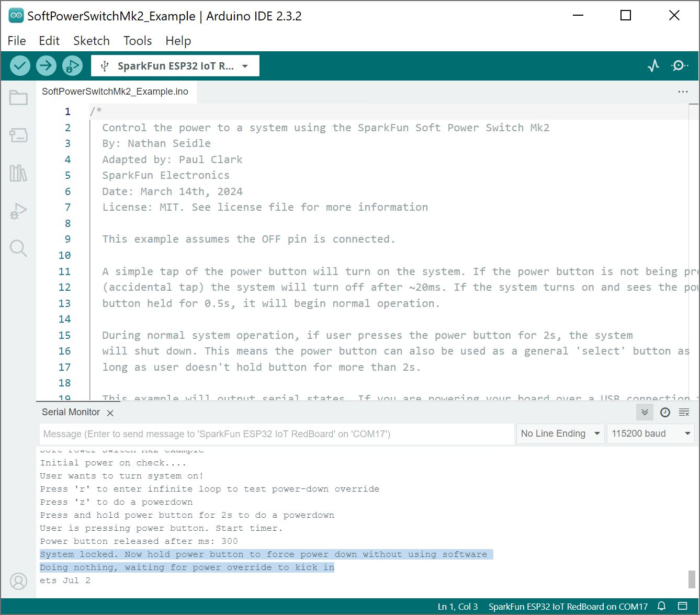This screenshot has width=700, height=615.
Task: Clear the Serial Monitor output
Action: [x=684, y=413]
